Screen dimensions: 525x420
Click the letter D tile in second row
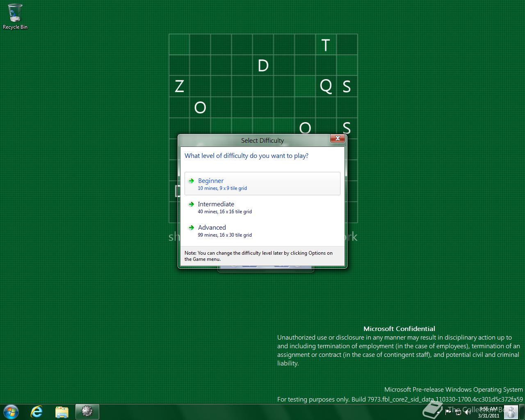pos(263,66)
